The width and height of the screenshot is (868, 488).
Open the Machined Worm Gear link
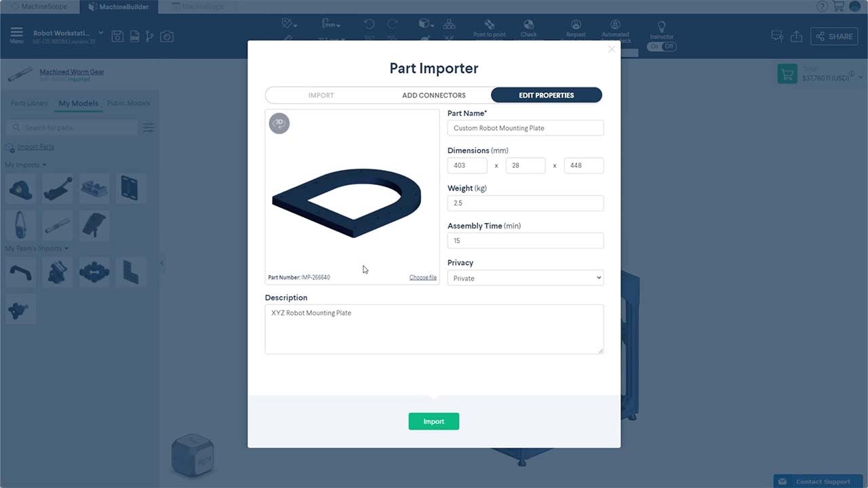72,72
